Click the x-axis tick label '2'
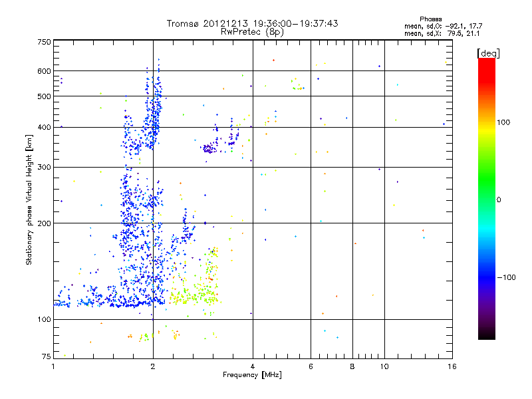Viewport: 532px width, 399px height. click(153, 366)
